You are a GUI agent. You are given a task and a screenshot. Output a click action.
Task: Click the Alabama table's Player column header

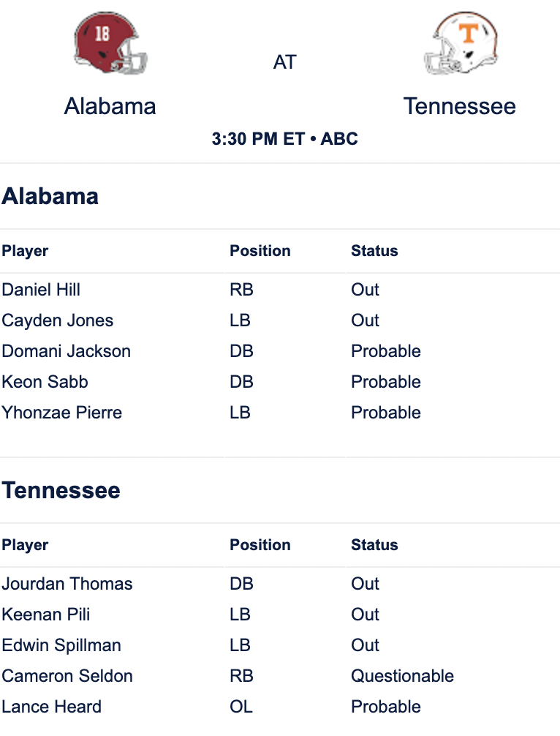25,251
